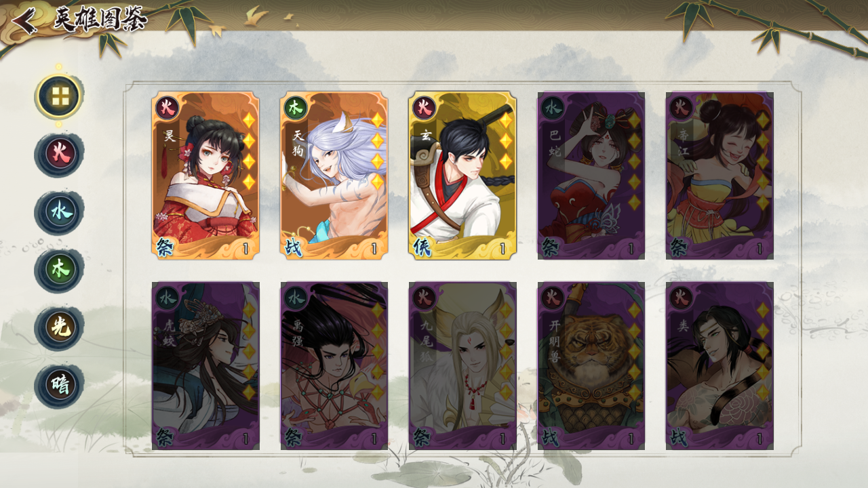Go back using the arrow icon
The image size is (868, 488).
coord(24,20)
